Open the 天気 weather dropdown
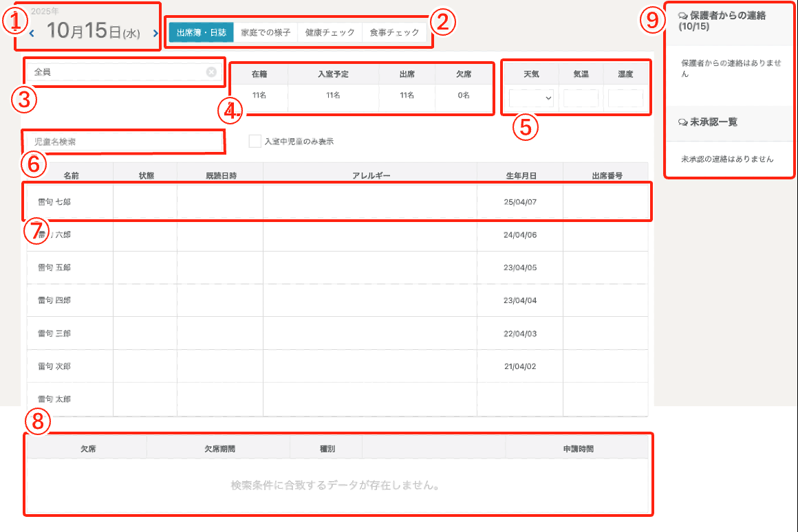The height and width of the screenshot is (532, 798). click(x=531, y=98)
